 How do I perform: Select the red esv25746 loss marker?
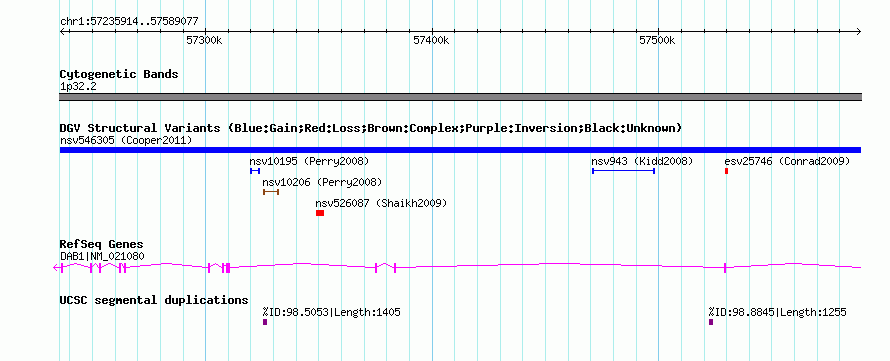pyautogui.click(x=727, y=171)
